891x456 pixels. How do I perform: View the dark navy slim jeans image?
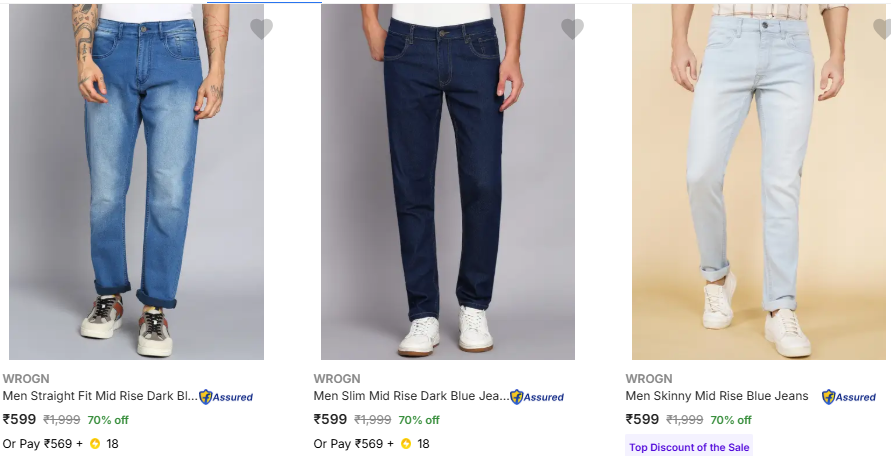447,180
